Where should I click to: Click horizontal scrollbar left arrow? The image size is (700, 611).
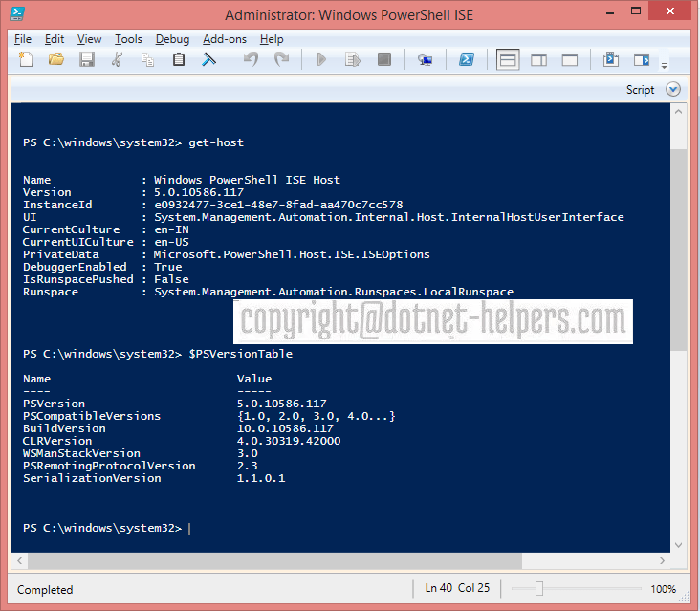(x=20, y=560)
